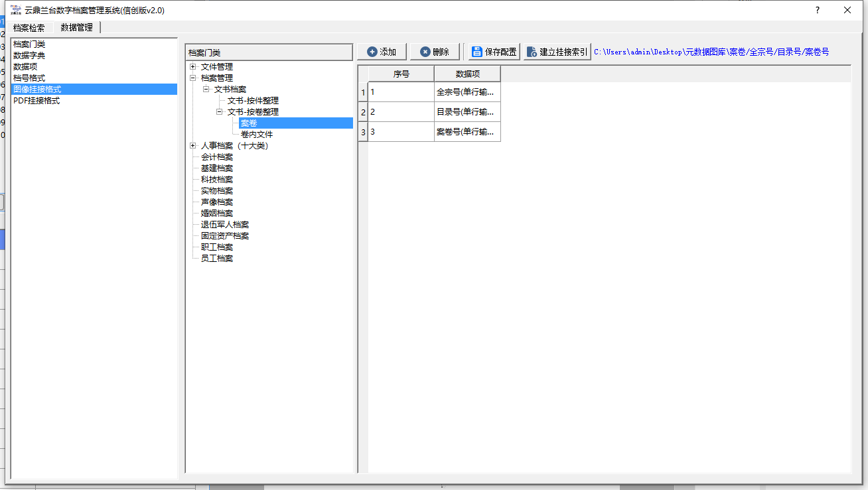This screenshot has width=868, height=490.
Task: Click the 全宗号 data item cell
Action: coord(467,92)
